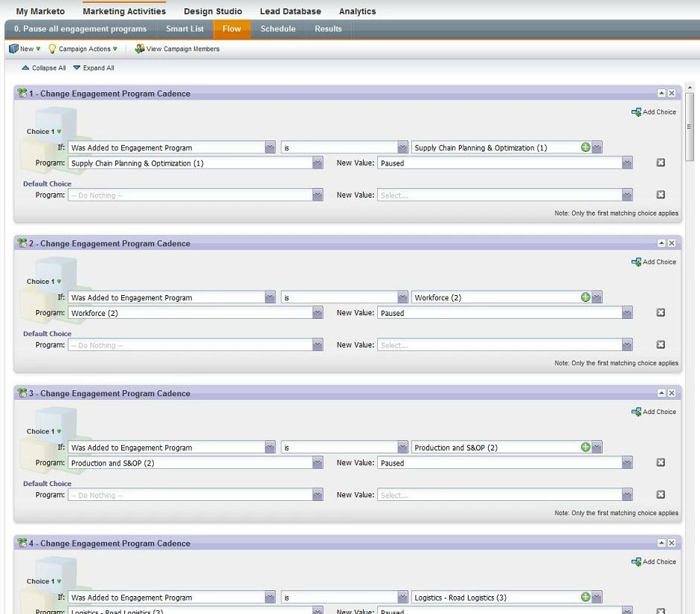Collapse step 1 using its up-arrow icon
The width and height of the screenshot is (700, 614).
661,93
